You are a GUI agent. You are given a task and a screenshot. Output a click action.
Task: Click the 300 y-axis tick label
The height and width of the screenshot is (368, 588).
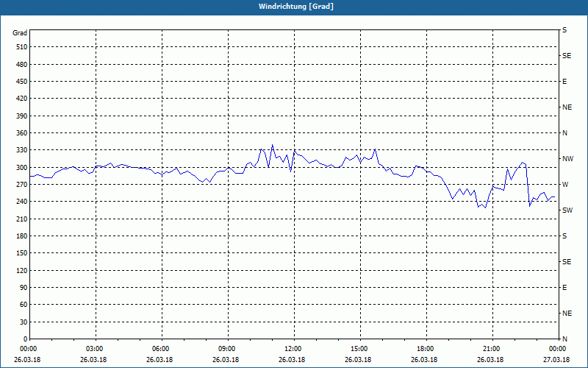22,168
